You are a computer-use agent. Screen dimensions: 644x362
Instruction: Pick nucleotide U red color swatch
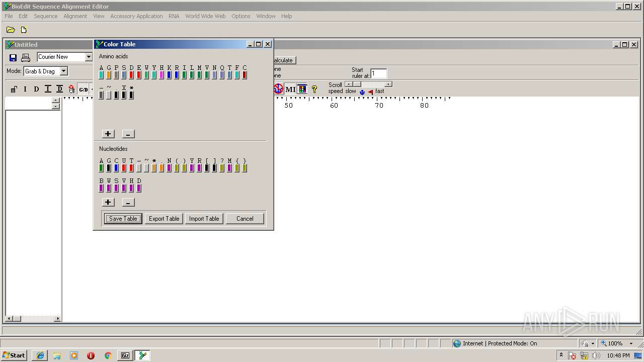point(124,167)
